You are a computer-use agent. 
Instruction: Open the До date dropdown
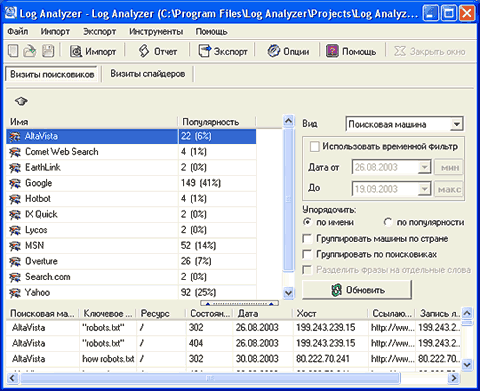[424, 189]
